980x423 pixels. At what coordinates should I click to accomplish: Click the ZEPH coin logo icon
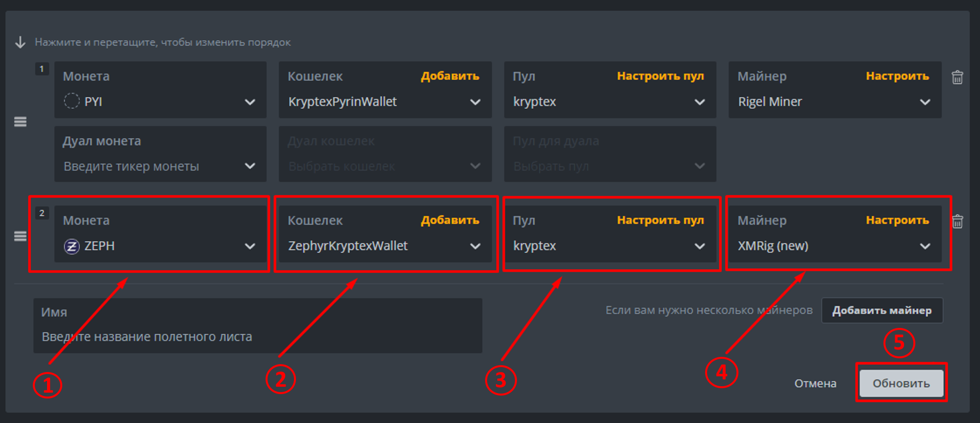click(x=72, y=246)
